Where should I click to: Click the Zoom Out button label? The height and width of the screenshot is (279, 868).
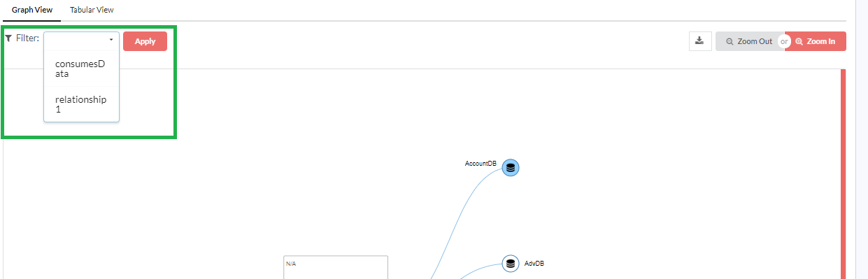[x=755, y=41]
